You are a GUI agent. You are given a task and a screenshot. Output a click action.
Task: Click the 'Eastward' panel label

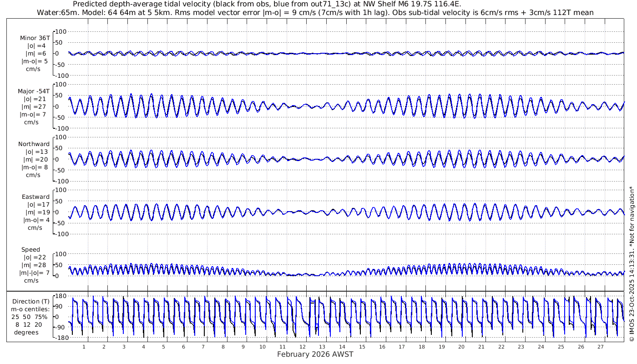[35, 197]
